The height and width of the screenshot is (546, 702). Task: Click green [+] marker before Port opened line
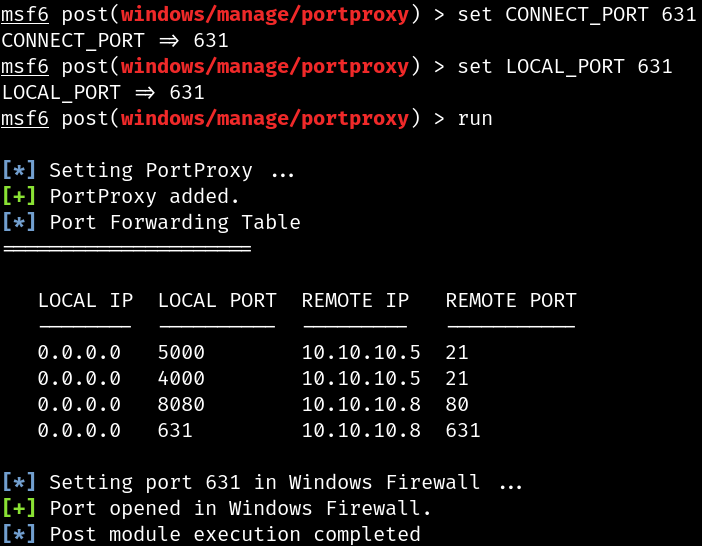(x=19, y=508)
